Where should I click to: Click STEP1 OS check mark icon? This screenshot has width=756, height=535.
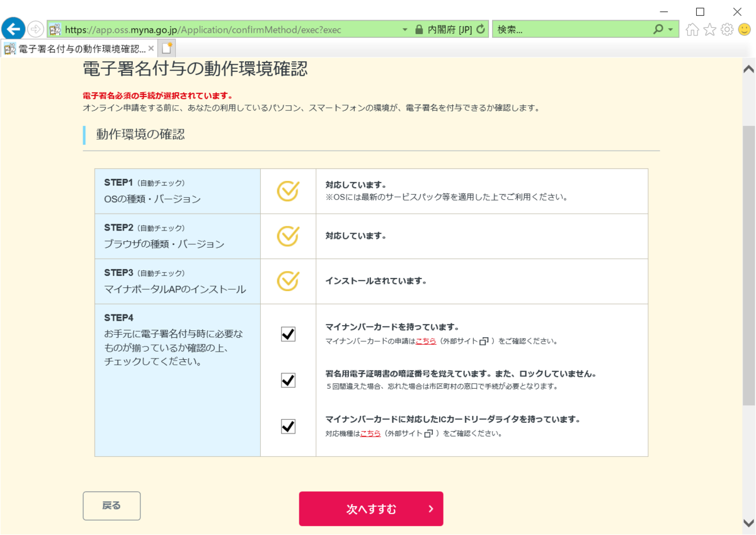[288, 191]
